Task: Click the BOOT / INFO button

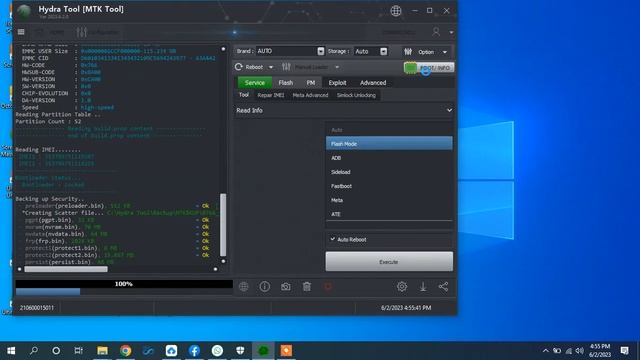Action: pos(429,68)
